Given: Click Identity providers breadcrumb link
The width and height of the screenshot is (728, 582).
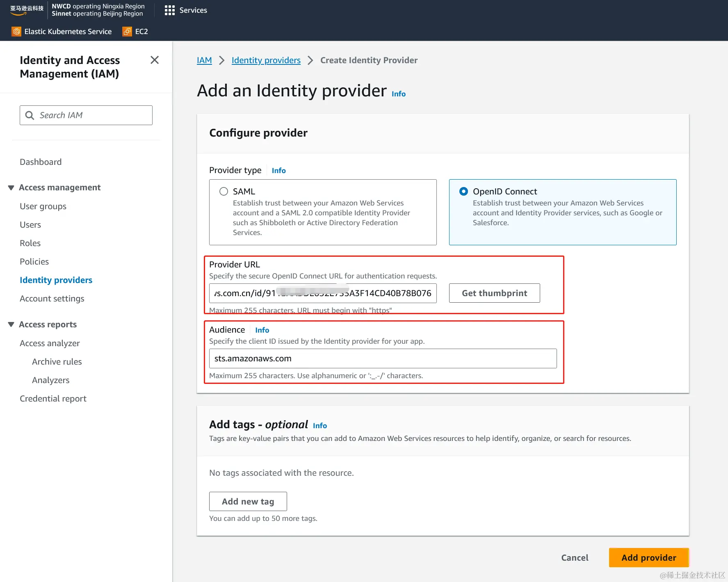Looking at the screenshot, I should click(x=266, y=60).
